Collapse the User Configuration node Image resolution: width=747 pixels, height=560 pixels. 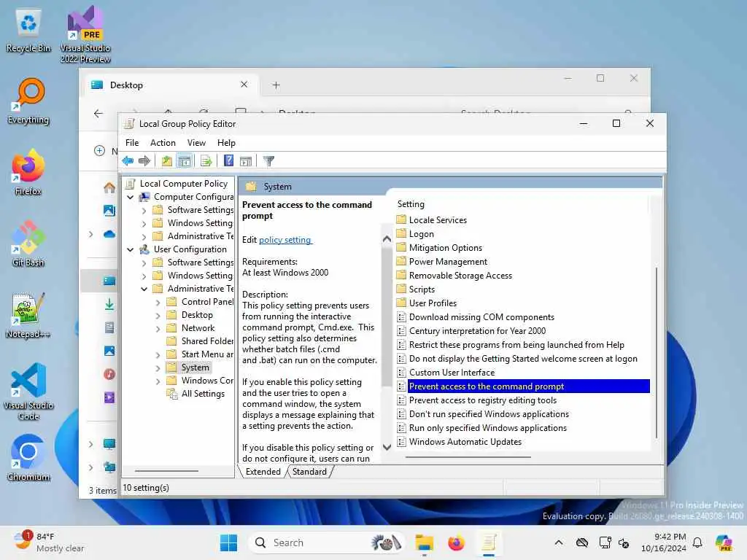(x=130, y=249)
